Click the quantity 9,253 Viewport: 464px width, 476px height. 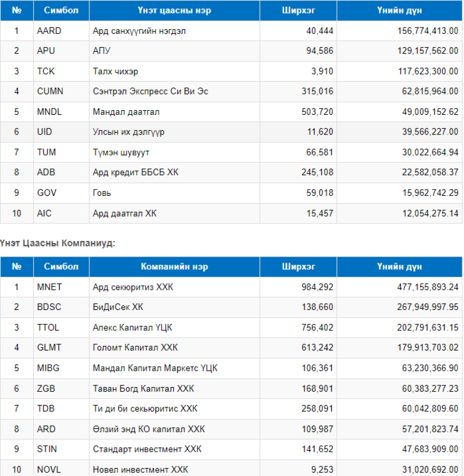pos(322,470)
